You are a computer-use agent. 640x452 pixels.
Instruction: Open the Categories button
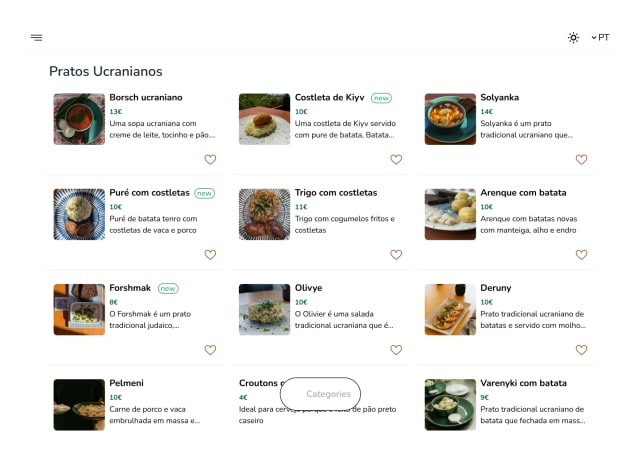coord(320,394)
